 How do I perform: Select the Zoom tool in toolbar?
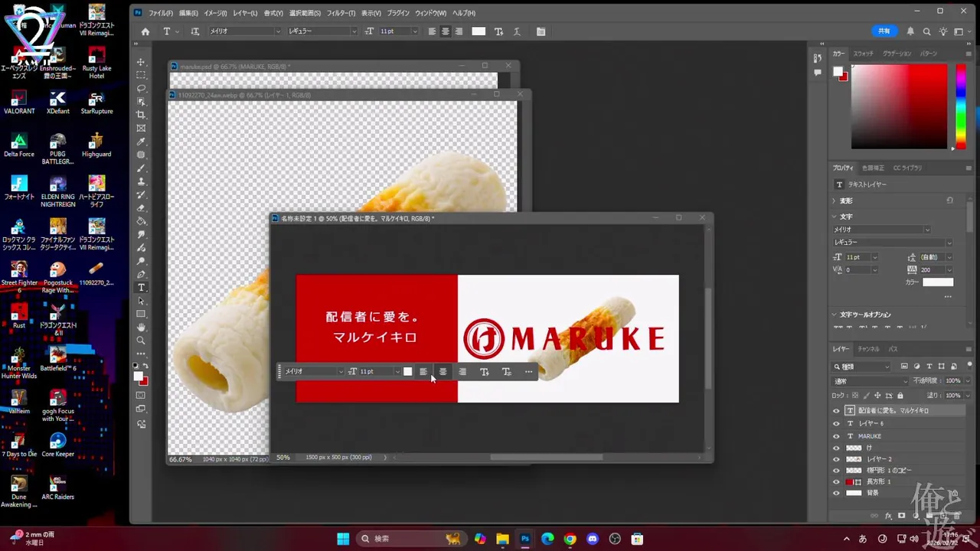pos(141,341)
